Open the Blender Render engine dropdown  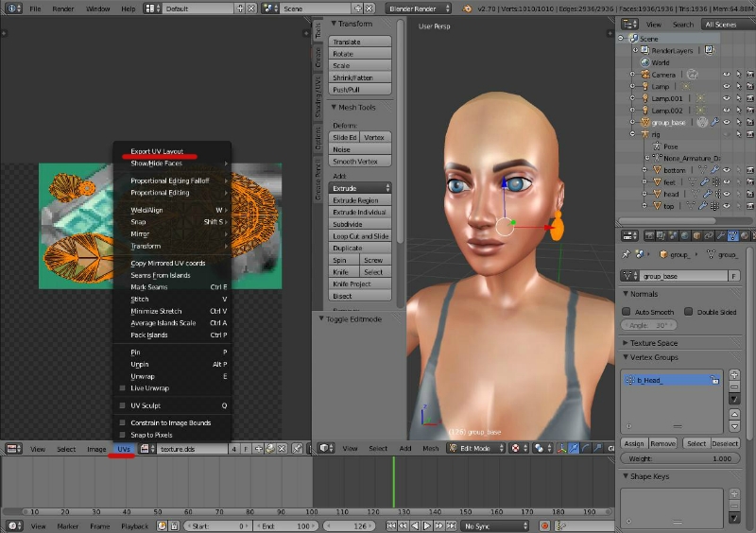[418, 9]
